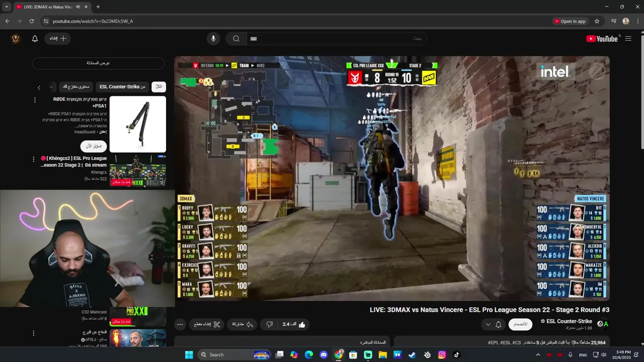The image size is (644, 362).
Task: View site information icon in the address bar
Action: (x=46, y=21)
